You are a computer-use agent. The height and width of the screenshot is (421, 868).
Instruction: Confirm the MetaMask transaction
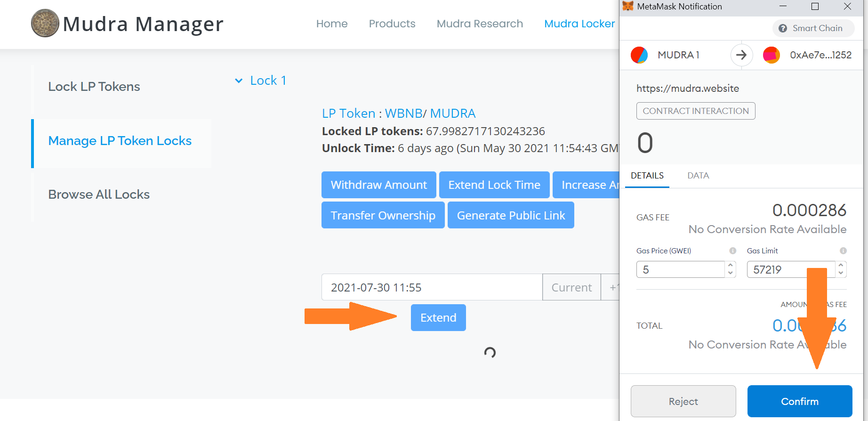click(800, 401)
